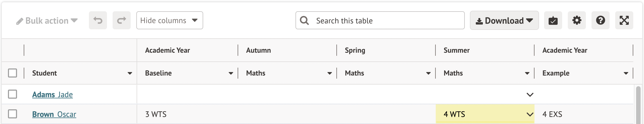
Task: Click the undo arrow icon
Action: (98, 20)
